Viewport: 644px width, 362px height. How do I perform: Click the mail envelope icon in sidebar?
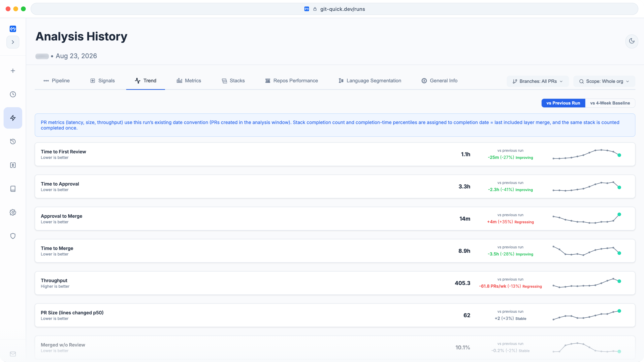pyautogui.click(x=13, y=354)
